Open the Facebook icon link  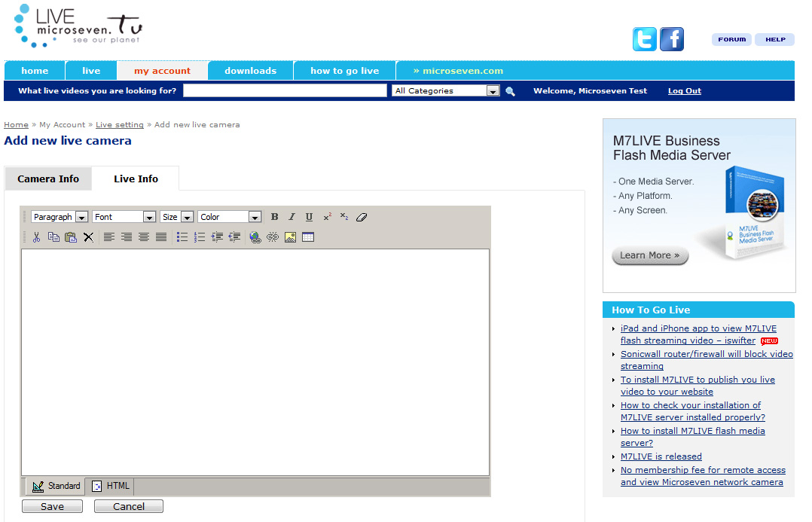(x=672, y=39)
